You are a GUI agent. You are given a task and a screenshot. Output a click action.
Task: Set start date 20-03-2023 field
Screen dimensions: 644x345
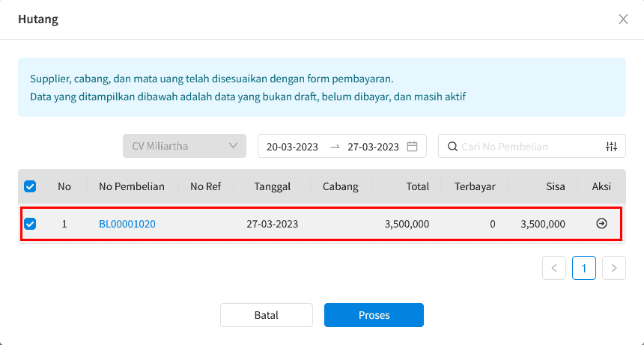point(292,147)
